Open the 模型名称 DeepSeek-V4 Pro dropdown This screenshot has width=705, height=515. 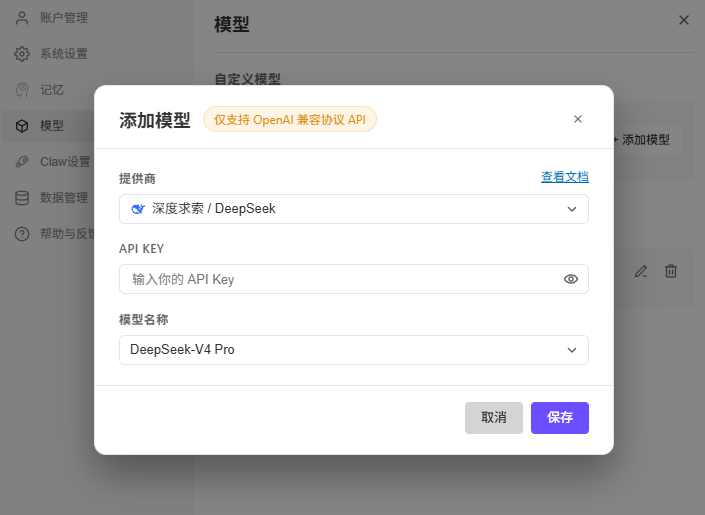tap(354, 350)
